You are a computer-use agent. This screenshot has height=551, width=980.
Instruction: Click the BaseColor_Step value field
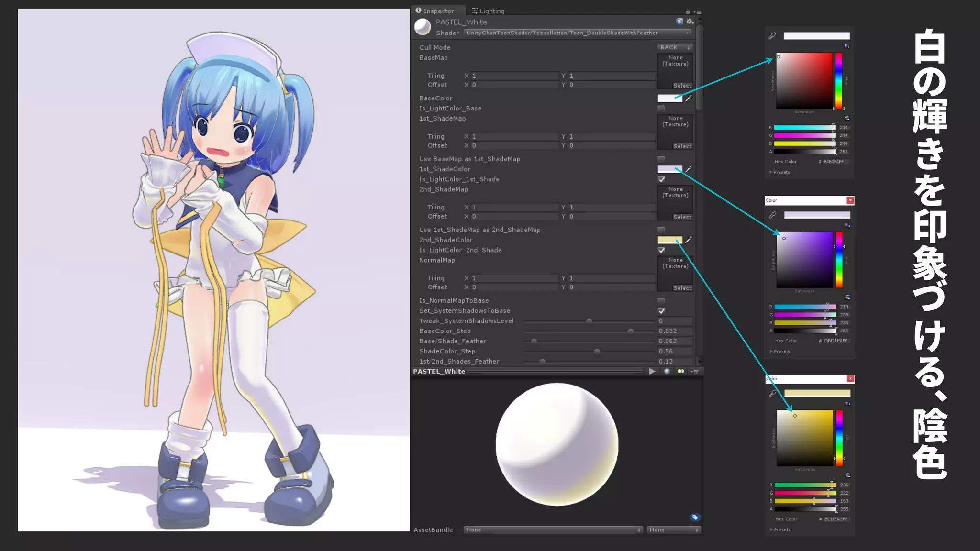pos(675,331)
